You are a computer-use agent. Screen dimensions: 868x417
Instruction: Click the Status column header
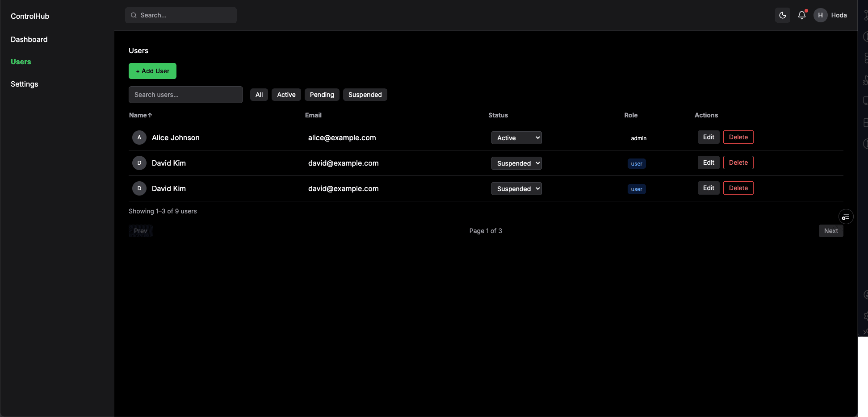click(498, 115)
